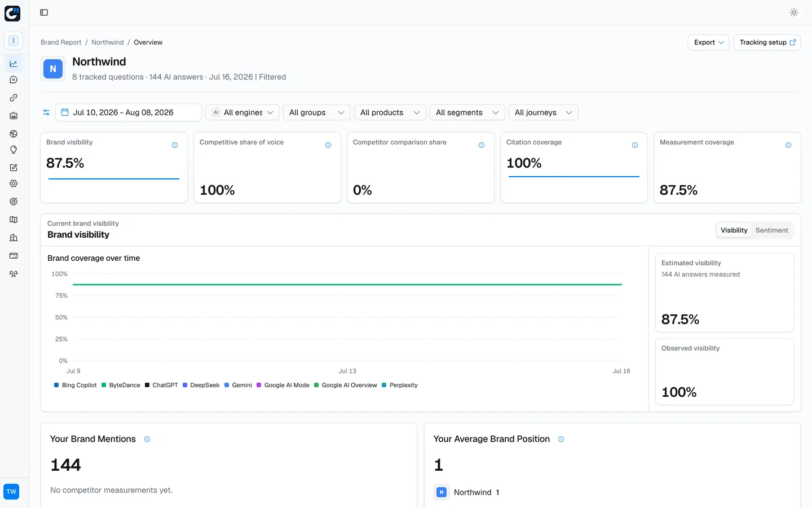Click the Northwind row in Brand Position

point(467,492)
